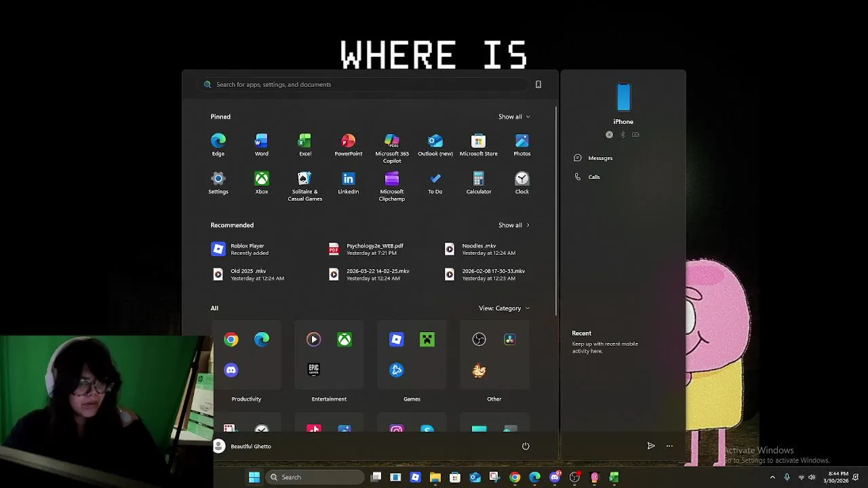The width and height of the screenshot is (868, 488).
Task: Open Microsoft Clipchamp
Action: 392,186
